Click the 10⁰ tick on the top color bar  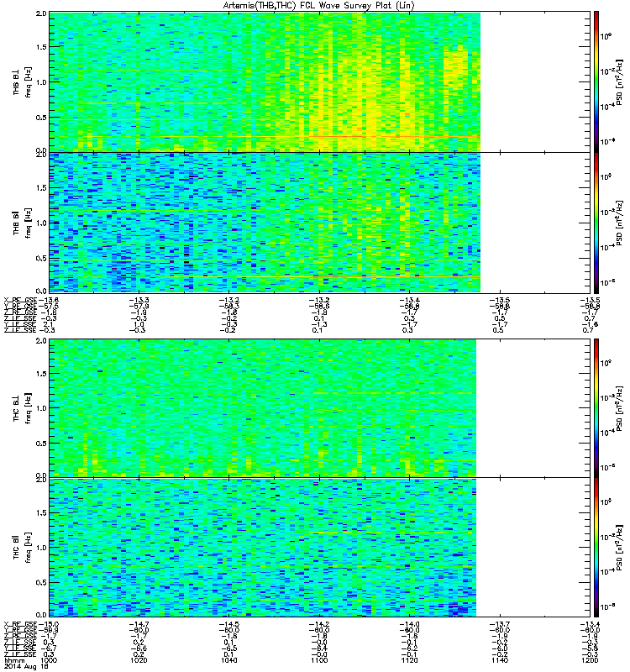pos(605,36)
